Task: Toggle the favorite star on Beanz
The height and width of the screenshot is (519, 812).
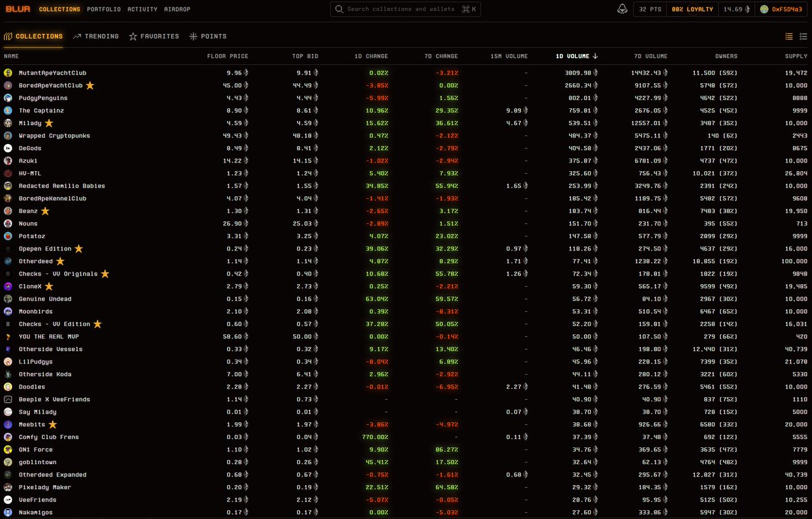Action: click(45, 211)
